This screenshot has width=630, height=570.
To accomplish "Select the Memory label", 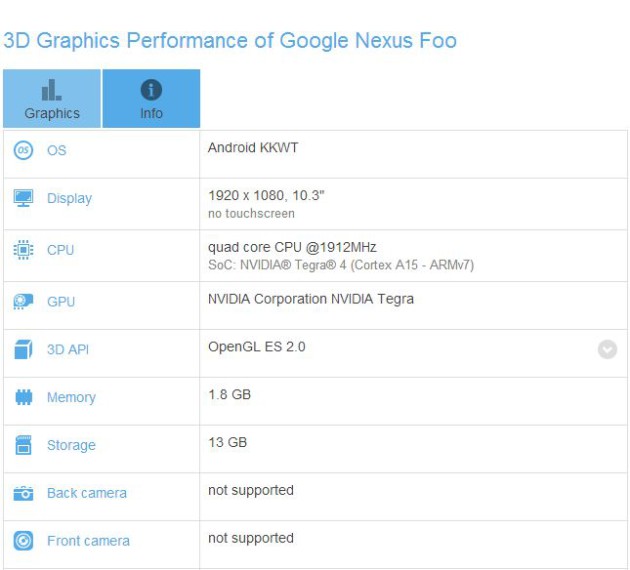I will point(71,397).
